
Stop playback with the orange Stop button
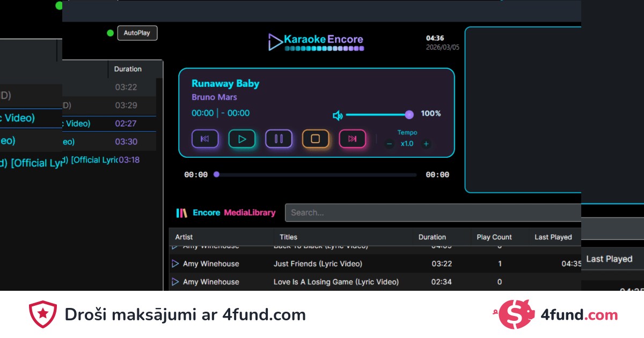(x=316, y=139)
